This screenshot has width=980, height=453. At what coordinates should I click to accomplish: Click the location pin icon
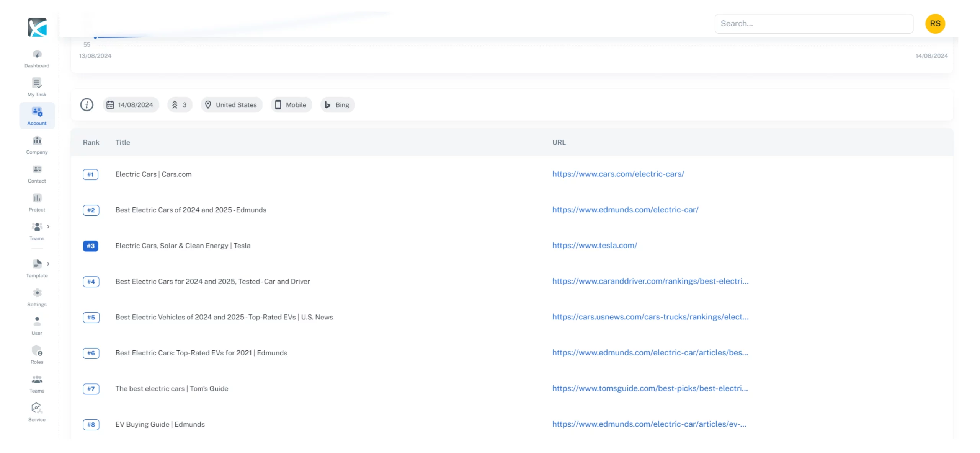(208, 104)
